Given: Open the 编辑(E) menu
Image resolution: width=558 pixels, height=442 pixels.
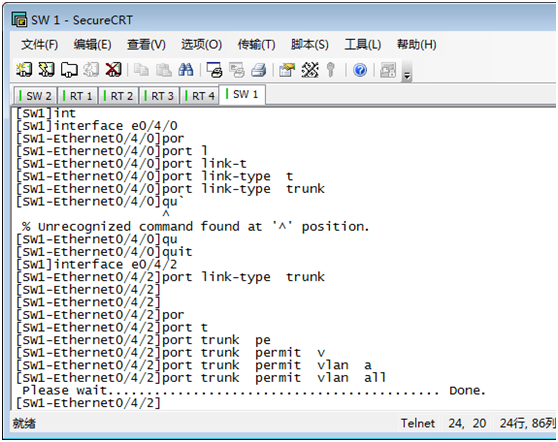Looking at the screenshot, I should pyautogui.click(x=93, y=44).
